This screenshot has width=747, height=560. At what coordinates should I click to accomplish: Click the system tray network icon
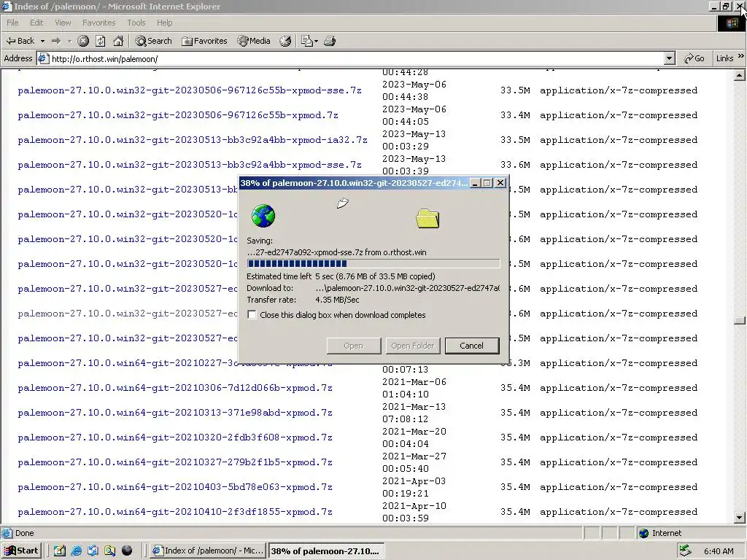[x=686, y=551]
